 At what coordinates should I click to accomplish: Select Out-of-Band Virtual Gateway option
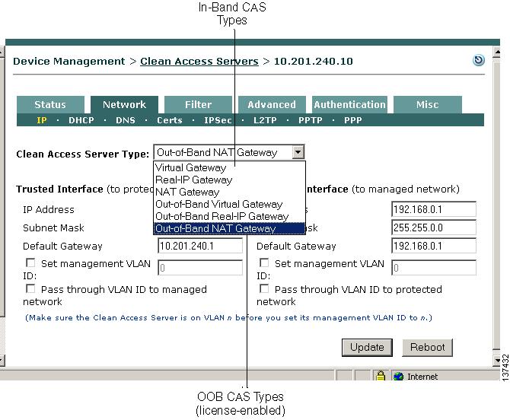coord(229,204)
